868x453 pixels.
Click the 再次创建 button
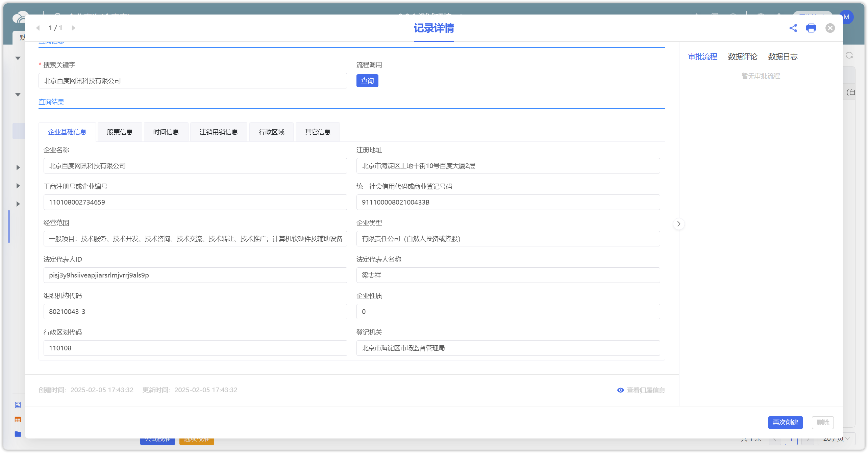tap(785, 423)
